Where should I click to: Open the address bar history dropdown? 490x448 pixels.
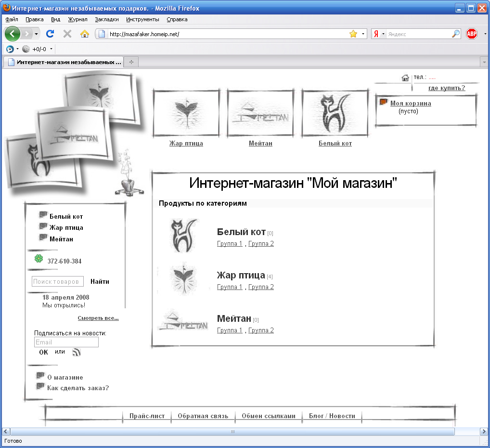363,34
